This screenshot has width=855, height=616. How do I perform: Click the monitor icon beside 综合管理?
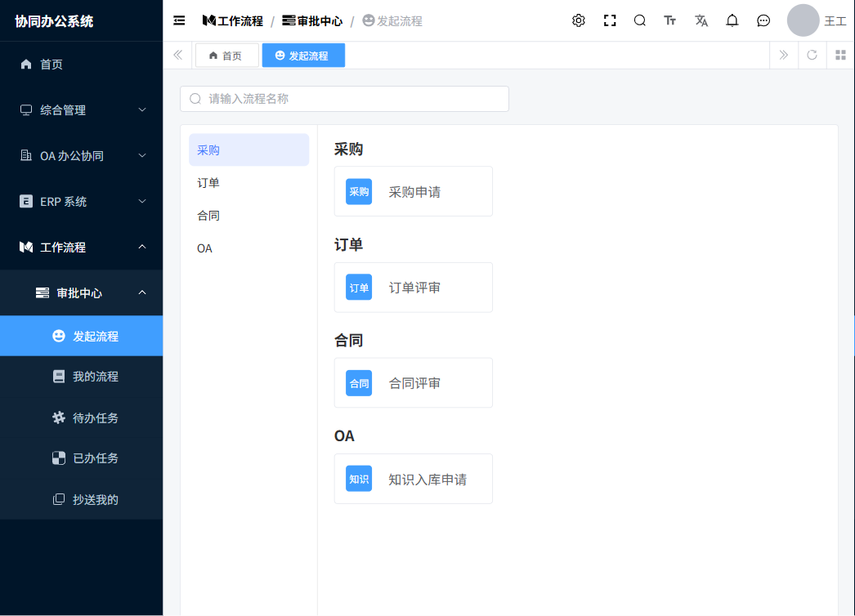pos(26,110)
